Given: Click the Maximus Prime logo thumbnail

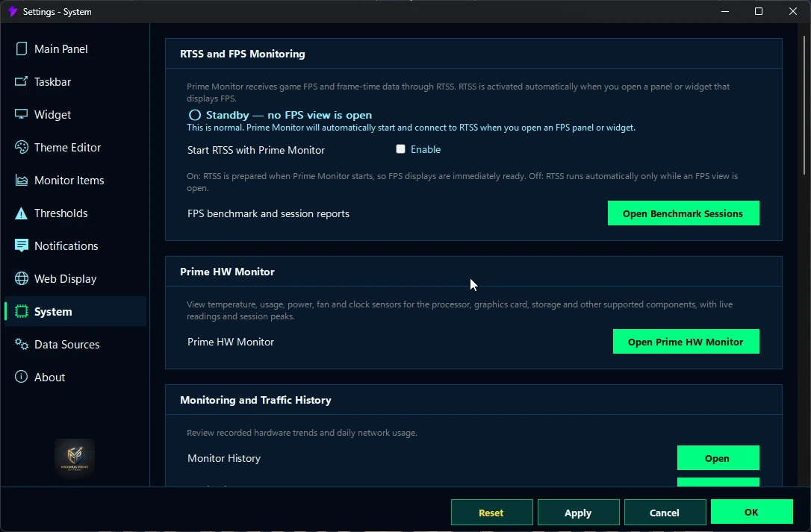Looking at the screenshot, I should coord(75,458).
